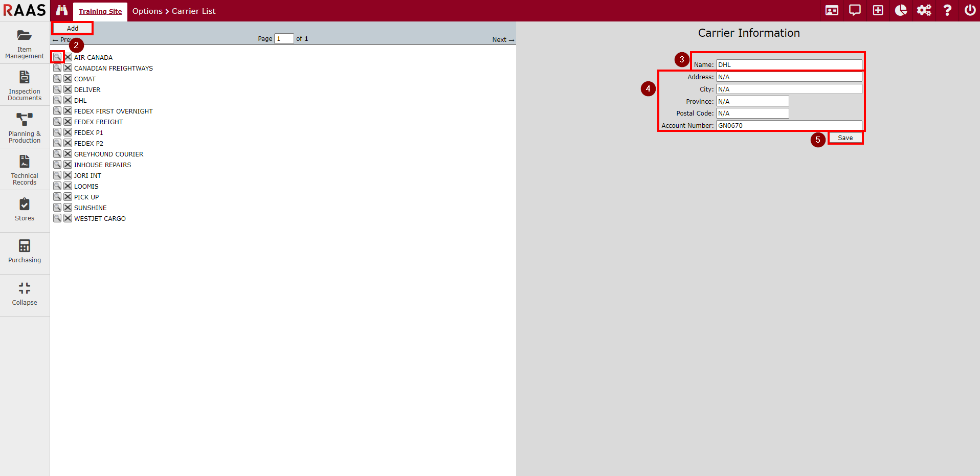
Task: Collapse the left sidebar
Action: 25,294
